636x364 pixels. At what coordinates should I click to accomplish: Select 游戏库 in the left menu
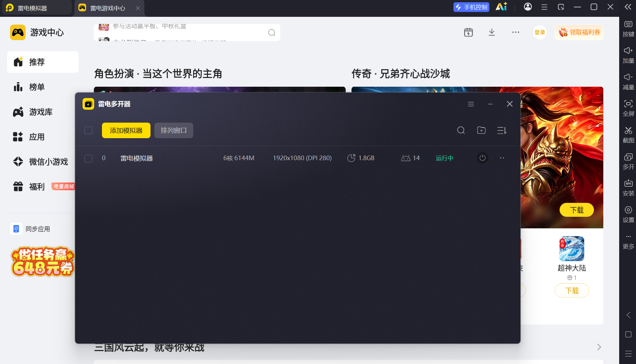tap(43, 112)
